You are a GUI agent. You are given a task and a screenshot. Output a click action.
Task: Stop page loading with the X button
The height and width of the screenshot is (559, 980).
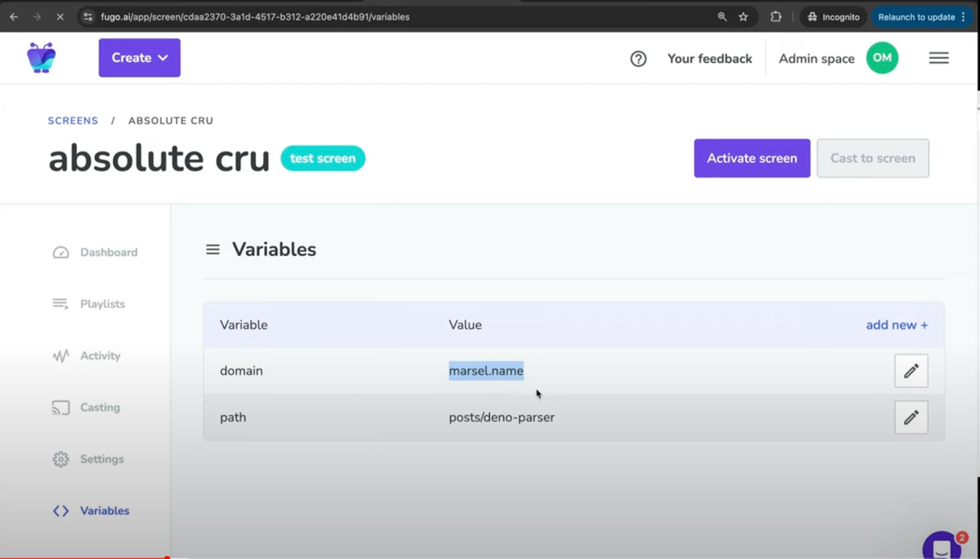(x=60, y=17)
